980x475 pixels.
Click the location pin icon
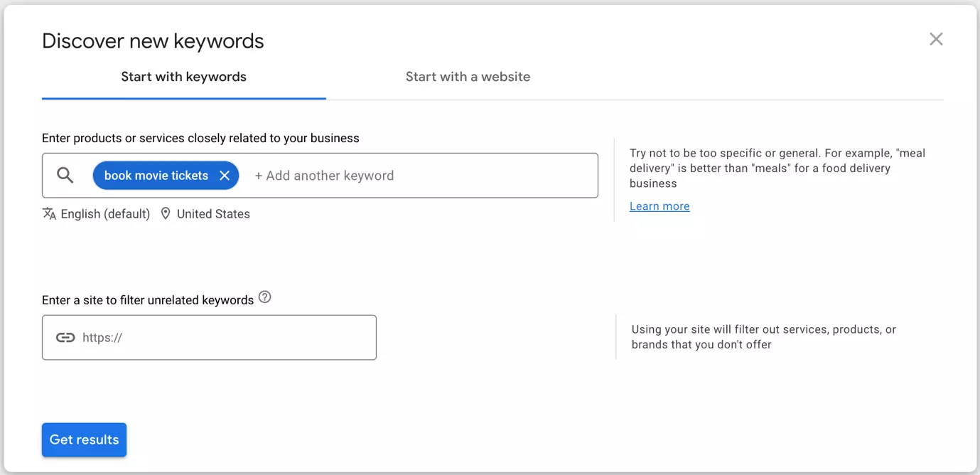[166, 214]
